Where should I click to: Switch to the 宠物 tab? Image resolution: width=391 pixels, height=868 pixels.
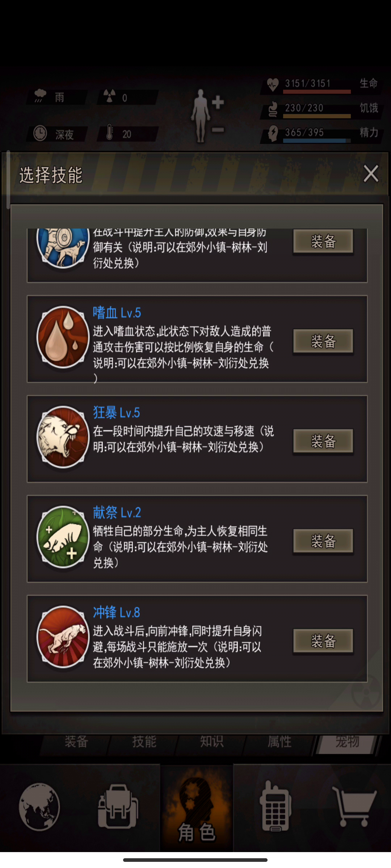[347, 741]
